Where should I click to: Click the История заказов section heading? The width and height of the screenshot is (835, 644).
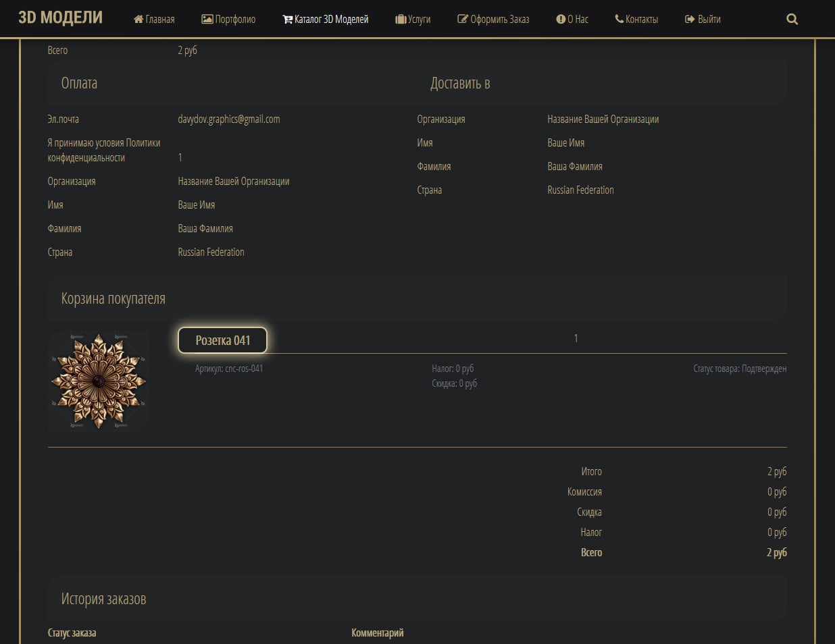(103, 599)
